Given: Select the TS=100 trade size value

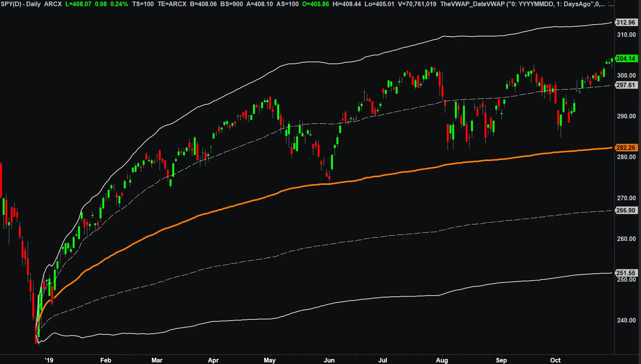Looking at the screenshot, I should tap(143, 4).
